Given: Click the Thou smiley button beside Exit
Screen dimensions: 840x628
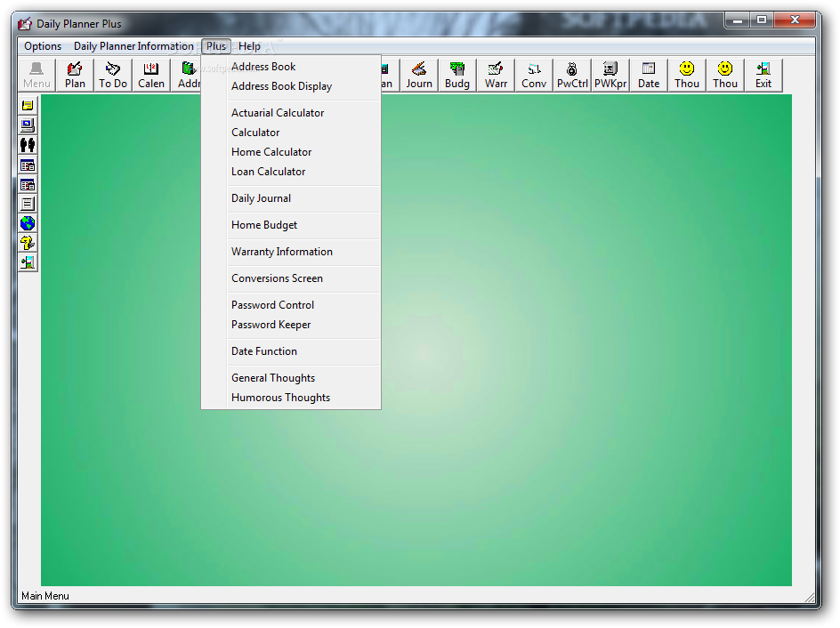Looking at the screenshot, I should click(725, 75).
